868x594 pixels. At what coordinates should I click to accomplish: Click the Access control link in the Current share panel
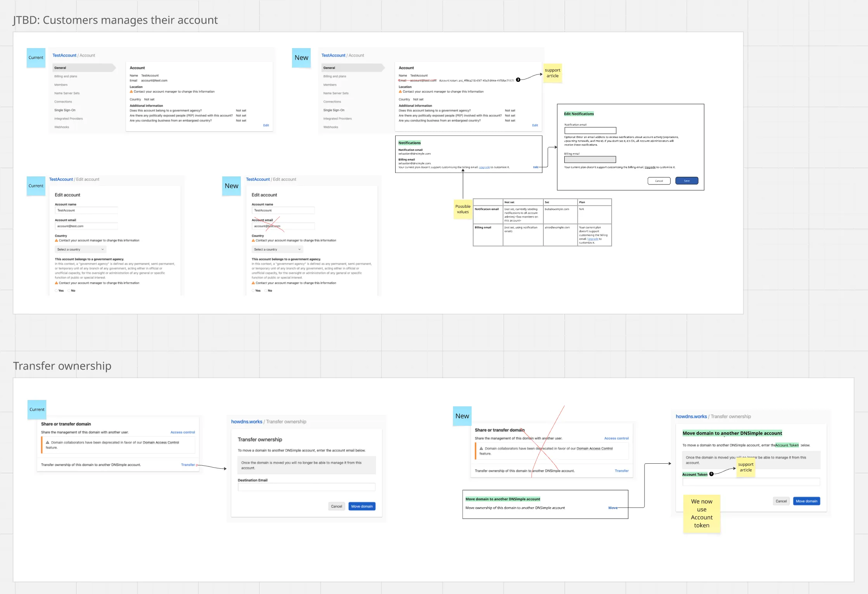click(x=183, y=432)
